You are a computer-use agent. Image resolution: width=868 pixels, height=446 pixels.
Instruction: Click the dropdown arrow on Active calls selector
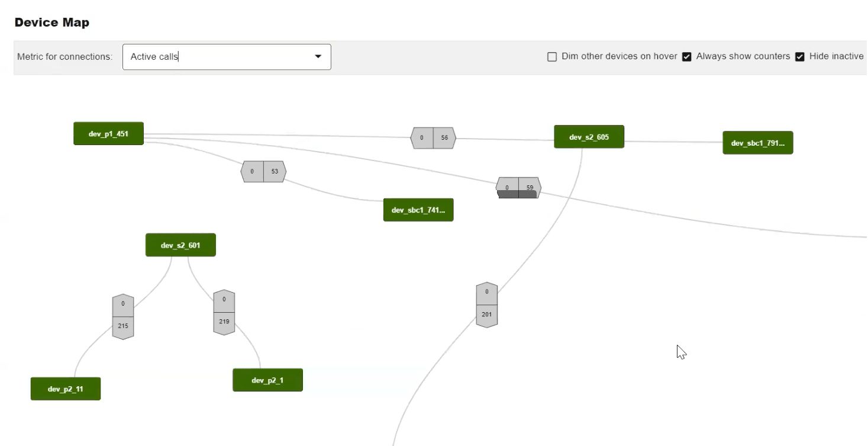tap(318, 56)
